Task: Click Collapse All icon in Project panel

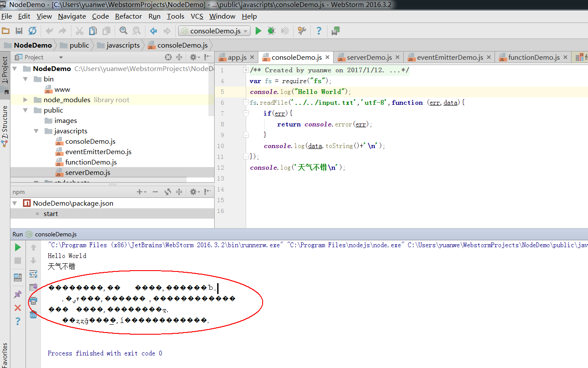Action: 179,57
